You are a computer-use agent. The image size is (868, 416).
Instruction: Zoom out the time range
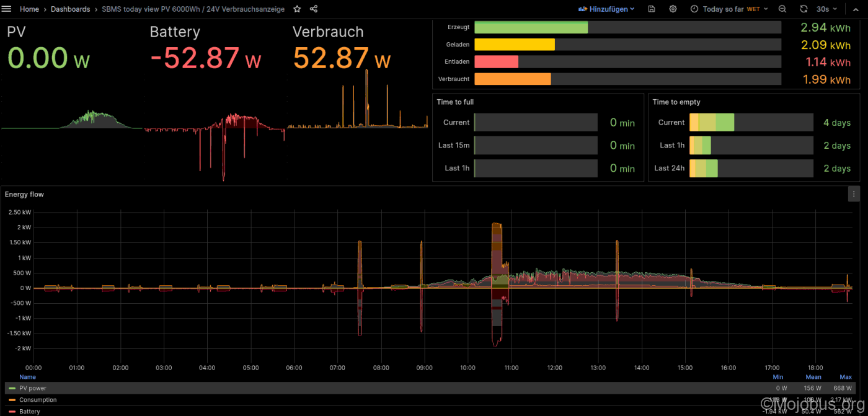click(782, 9)
